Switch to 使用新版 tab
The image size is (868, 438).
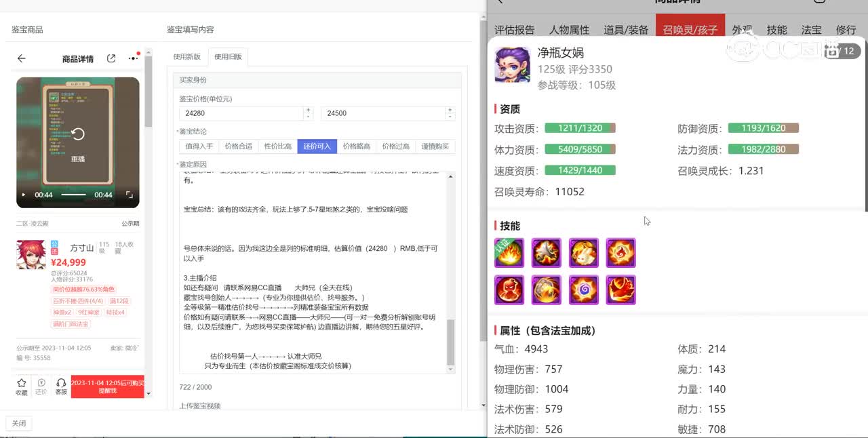(187, 57)
